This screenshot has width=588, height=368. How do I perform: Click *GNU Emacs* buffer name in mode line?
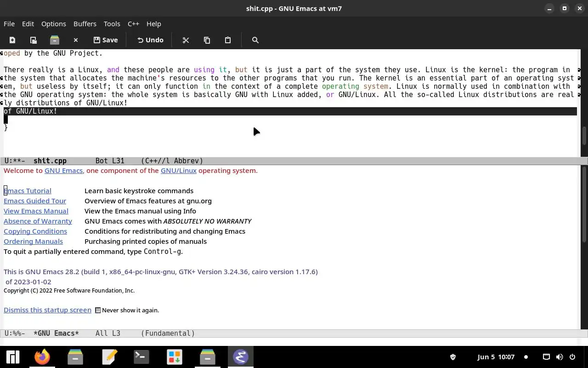[56, 333]
